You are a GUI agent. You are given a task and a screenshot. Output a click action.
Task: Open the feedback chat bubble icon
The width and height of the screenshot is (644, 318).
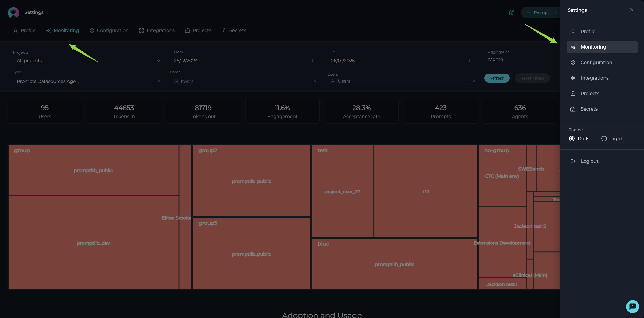pyautogui.click(x=632, y=306)
